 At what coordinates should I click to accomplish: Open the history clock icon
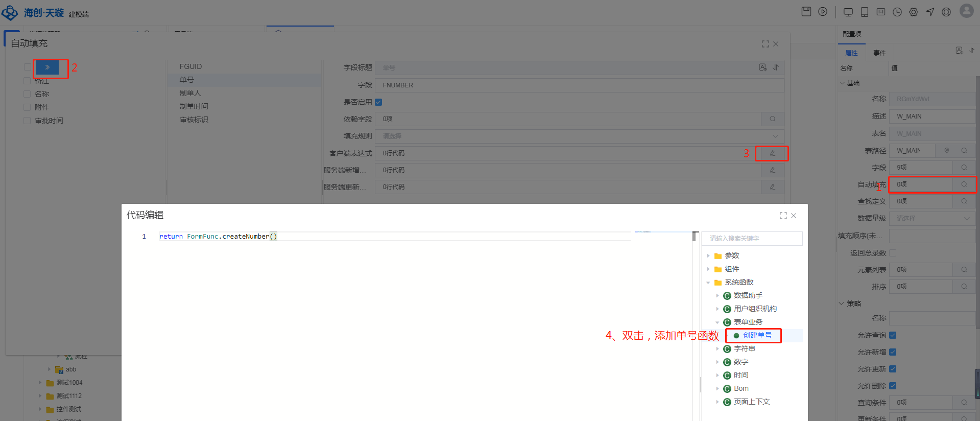[x=897, y=12]
